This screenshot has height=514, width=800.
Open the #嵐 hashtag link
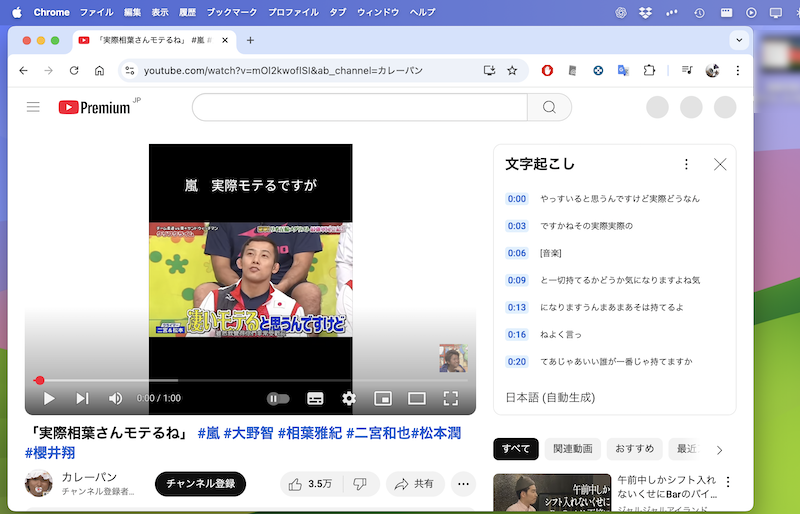point(209,433)
